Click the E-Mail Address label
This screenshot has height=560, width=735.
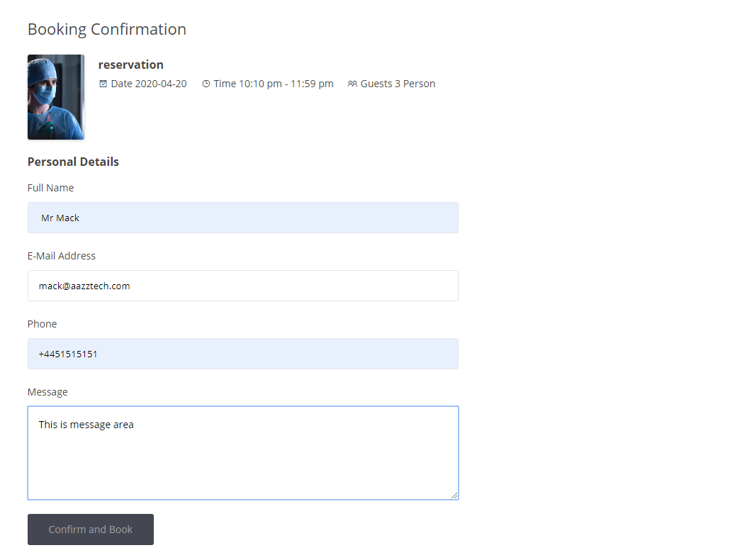tap(62, 256)
